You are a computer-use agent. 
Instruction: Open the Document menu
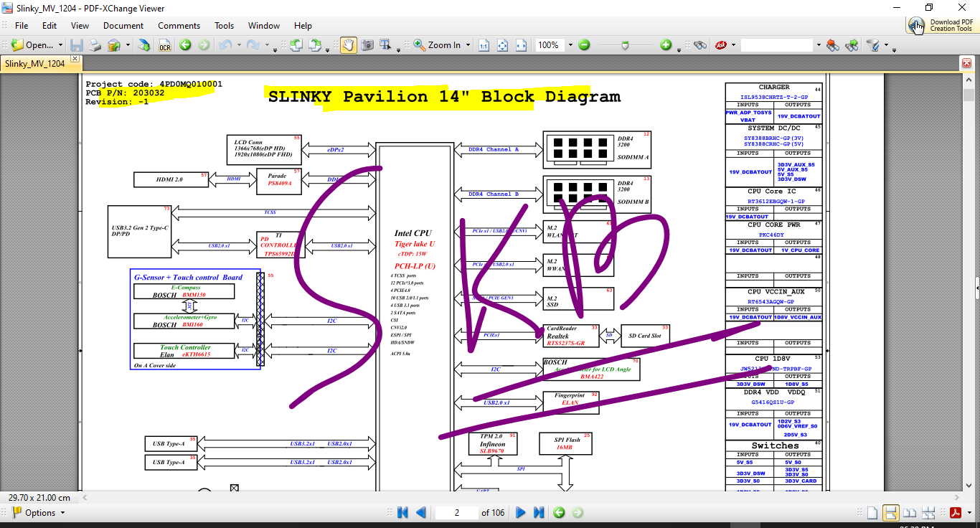123,26
